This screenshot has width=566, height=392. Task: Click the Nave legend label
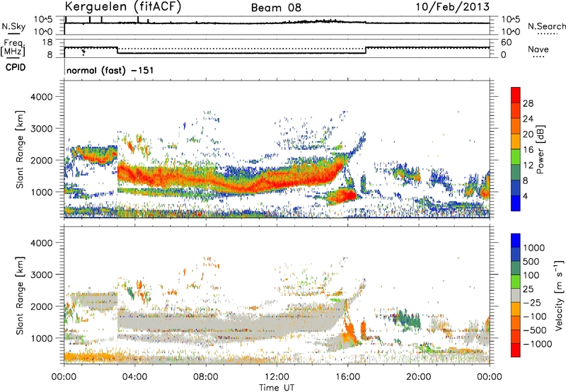538,49
